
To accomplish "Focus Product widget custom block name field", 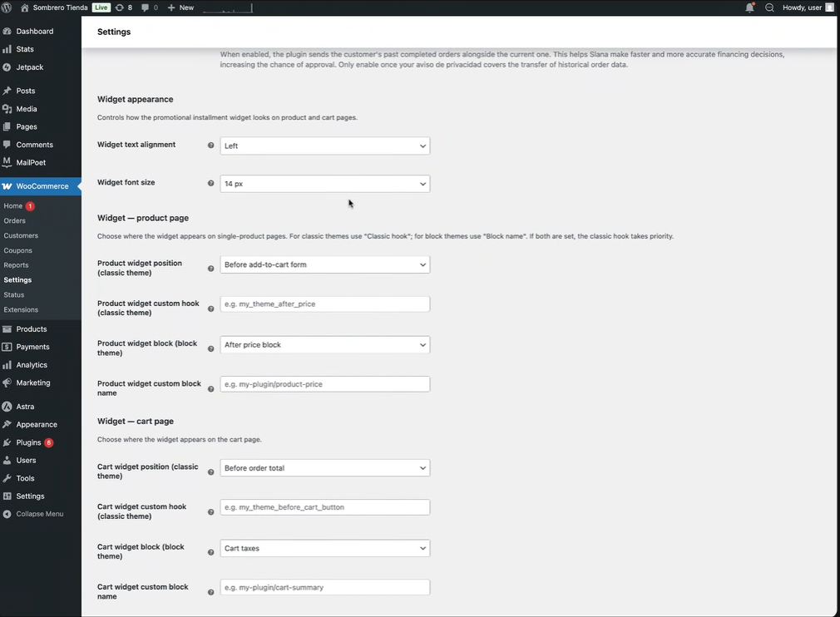I will click(x=324, y=384).
